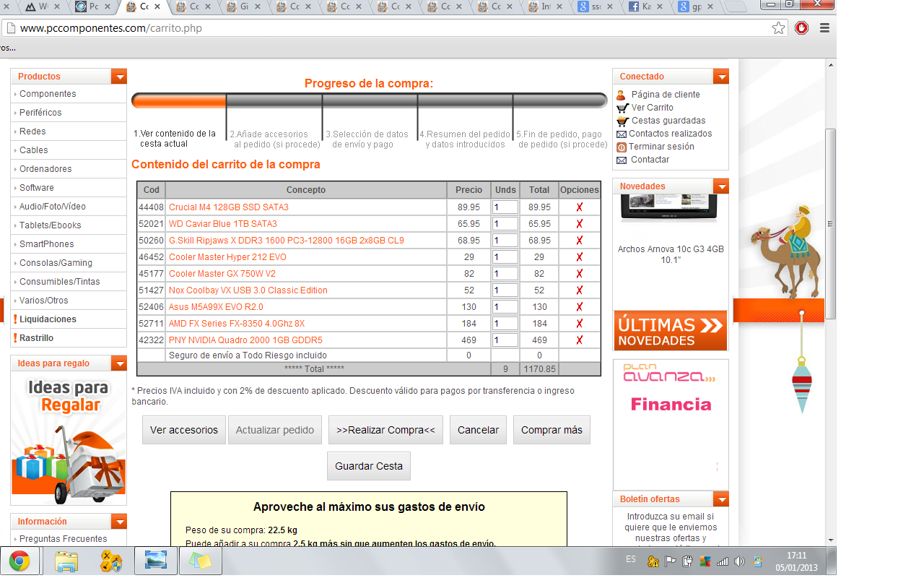
Task: Delete Cooler Master Hyper 212 EVO item
Action: point(579,257)
